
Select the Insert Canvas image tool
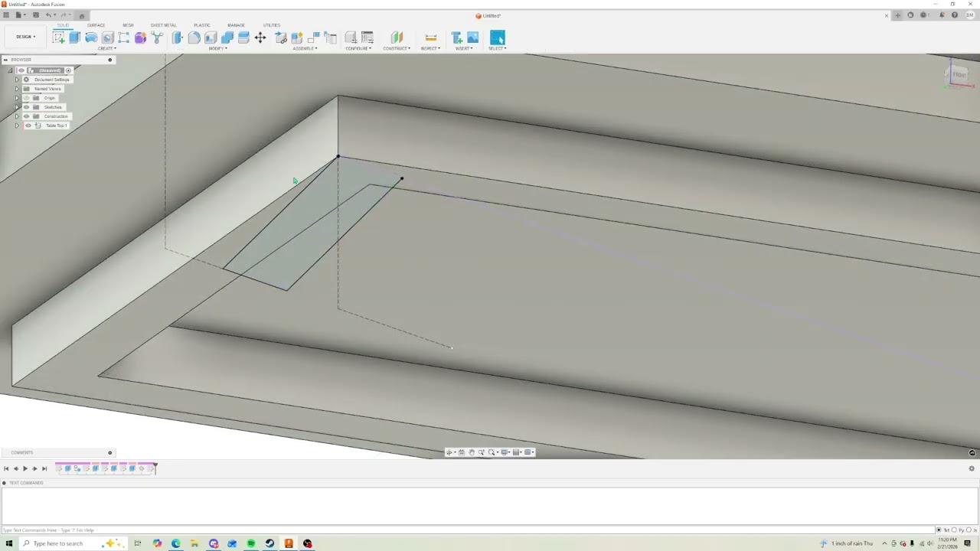[x=472, y=37]
